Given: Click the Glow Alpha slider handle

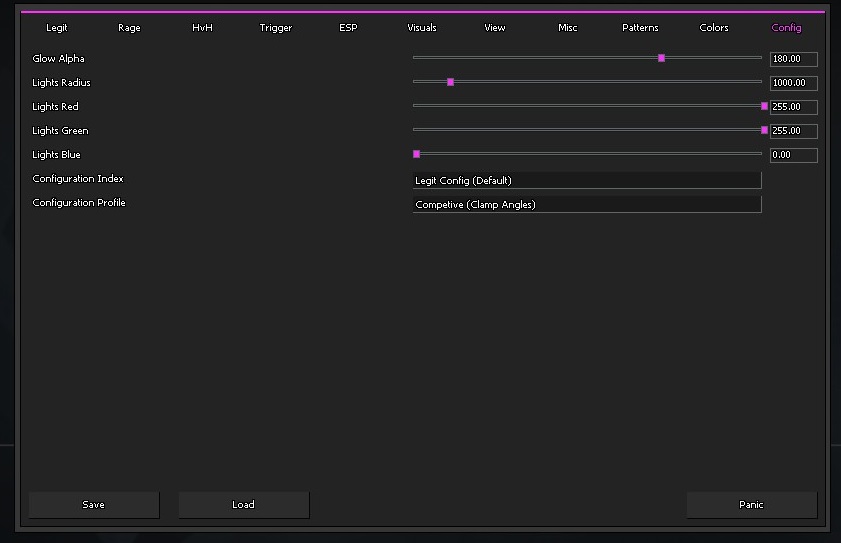Looking at the screenshot, I should (661, 58).
